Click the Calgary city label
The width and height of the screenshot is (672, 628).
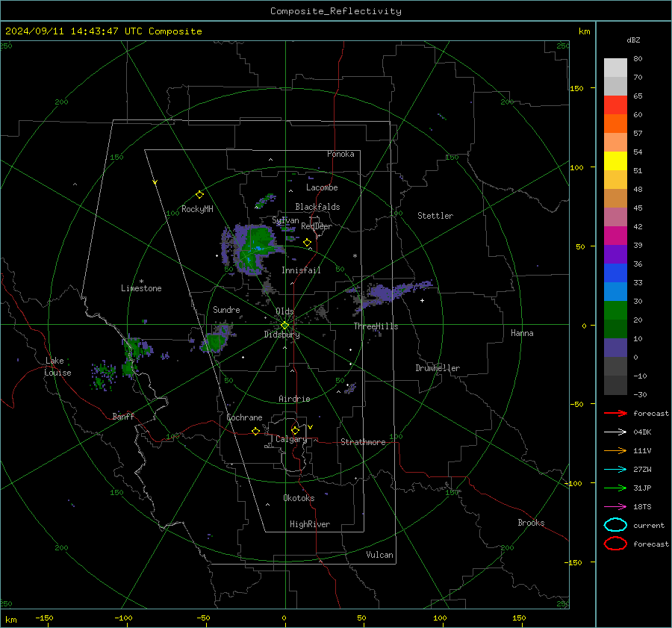click(291, 439)
